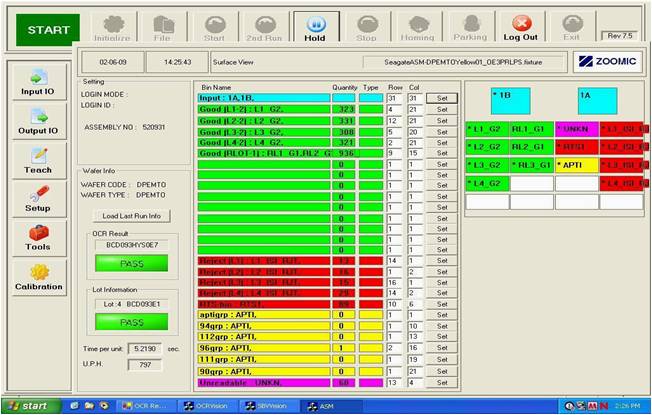Select the Teach icon in sidebar

[x=38, y=162]
